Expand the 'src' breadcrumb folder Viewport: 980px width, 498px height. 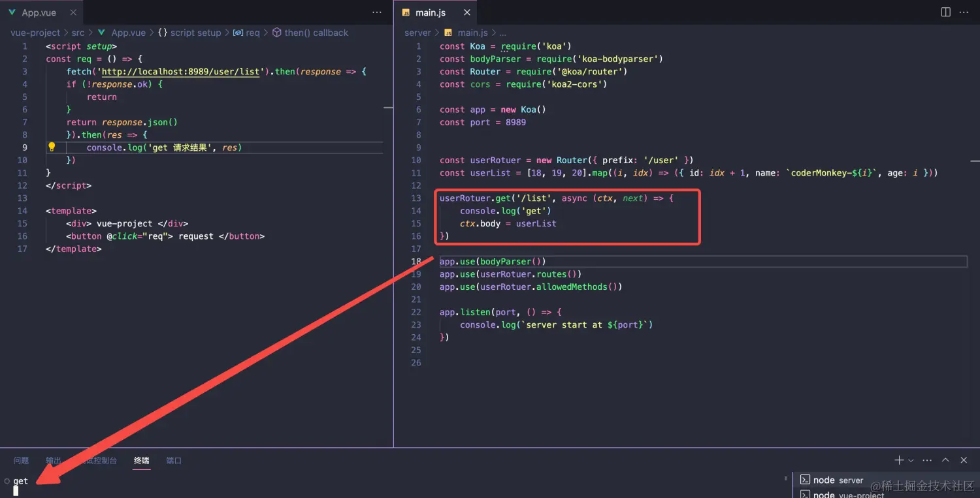[78, 33]
